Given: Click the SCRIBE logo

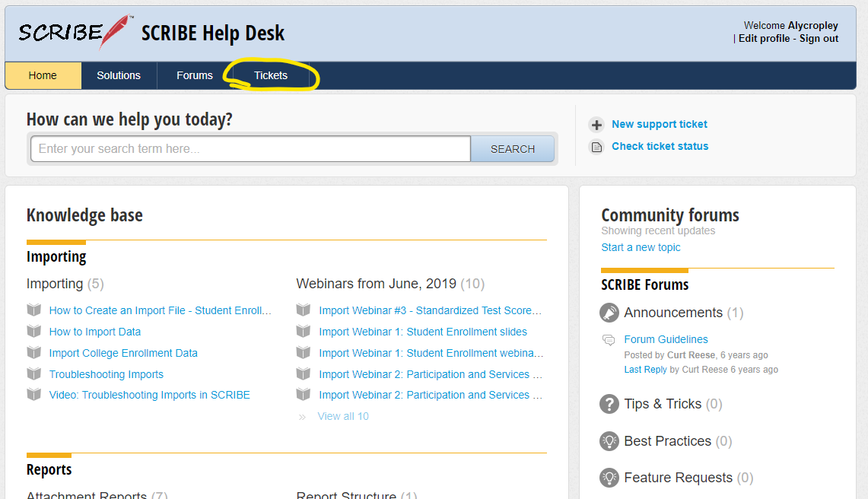Looking at the screenshot, I should click(76, 32).
